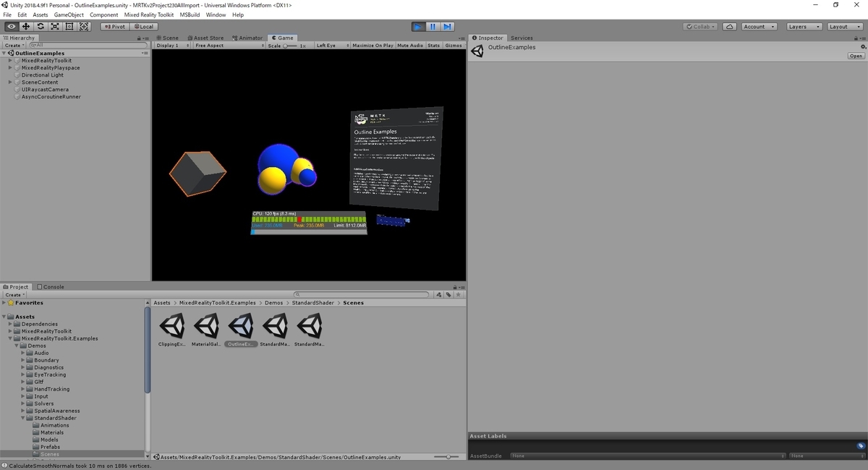This screenshot has width=868, height=470.
Task: Expand the Favorites section
Action: click(4, 303)
